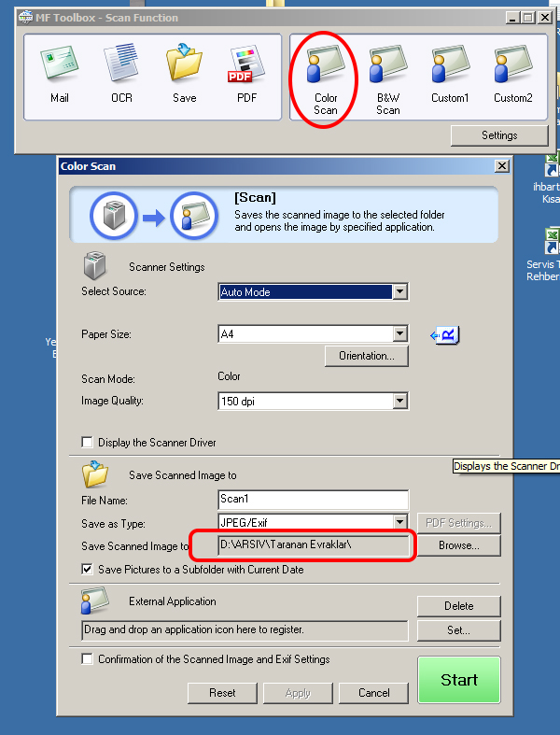The width and height of the screenshot is (560, 735).
Task: Cancel the Color Scan dialog
Action: click(373, 693)
